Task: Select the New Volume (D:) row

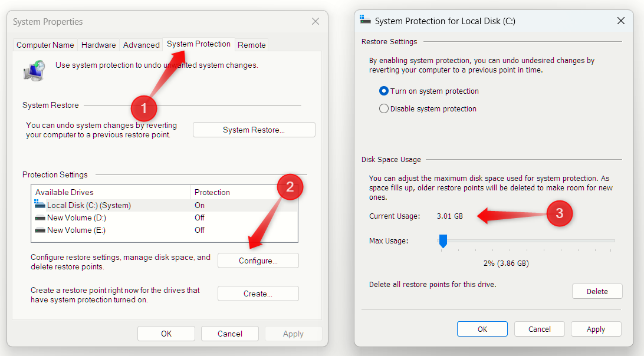Action: click(x=165, y=217)
